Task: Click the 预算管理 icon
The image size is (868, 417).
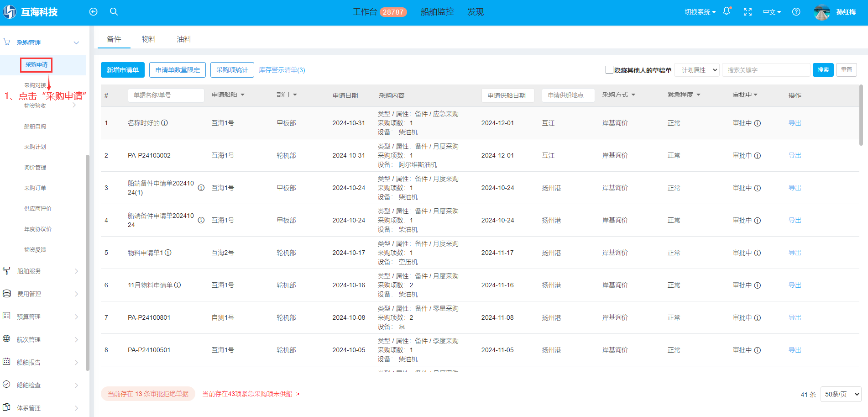Action: tap(6, 316)
